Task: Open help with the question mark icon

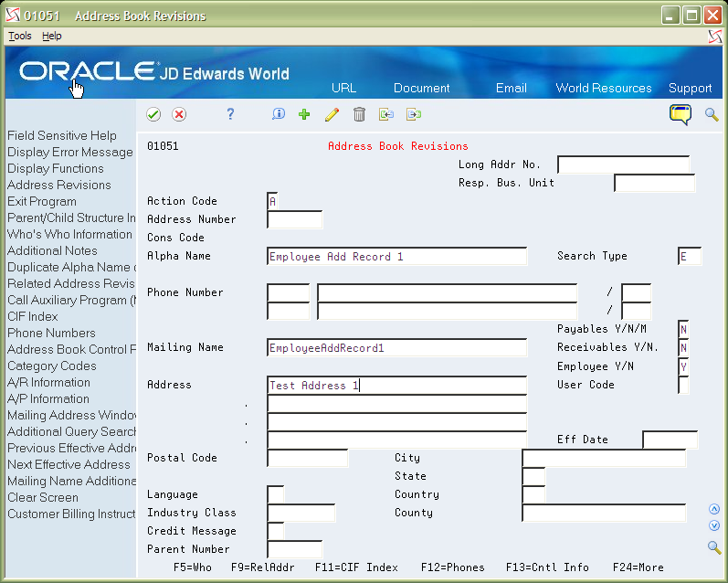Action: pos(230,114)
